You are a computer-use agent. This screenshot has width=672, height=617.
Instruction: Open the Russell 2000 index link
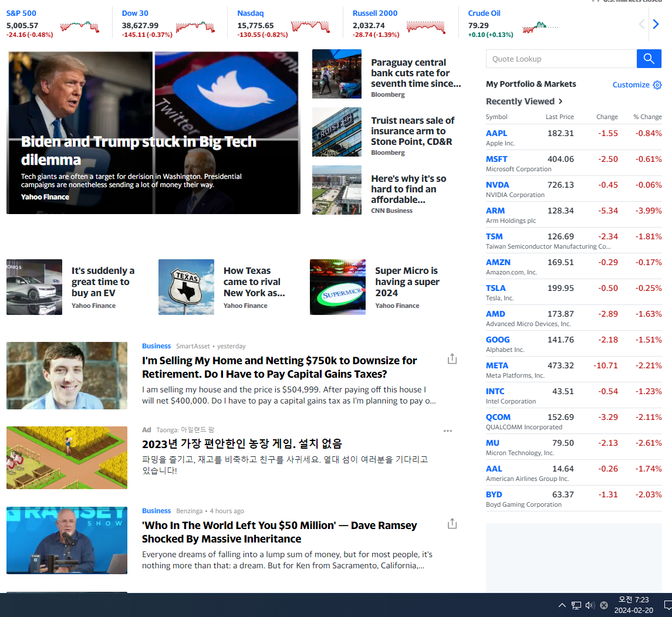click(x=375, y=13)
